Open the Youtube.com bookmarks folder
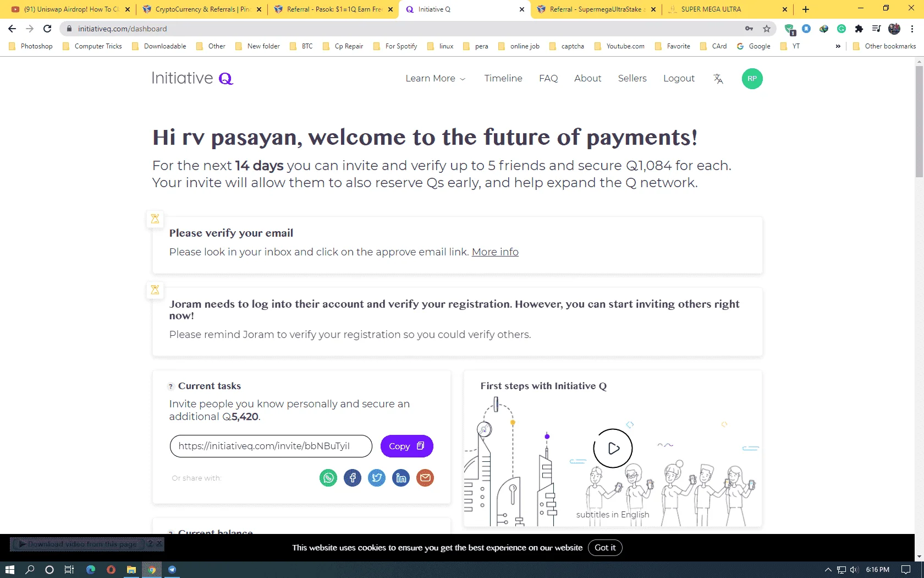 point(619,46)
